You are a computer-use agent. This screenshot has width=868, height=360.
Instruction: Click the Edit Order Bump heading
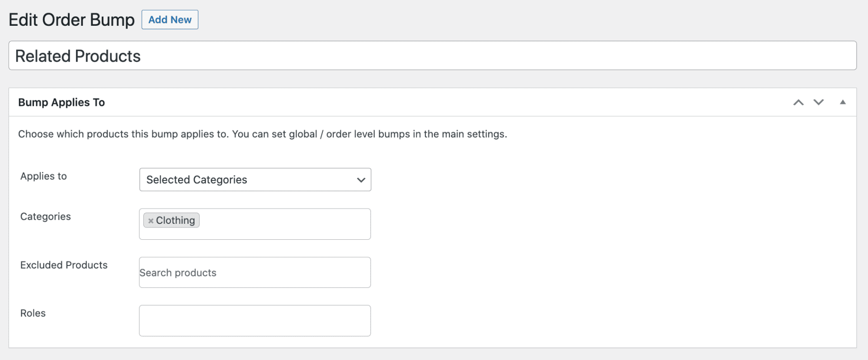point(71,20)
